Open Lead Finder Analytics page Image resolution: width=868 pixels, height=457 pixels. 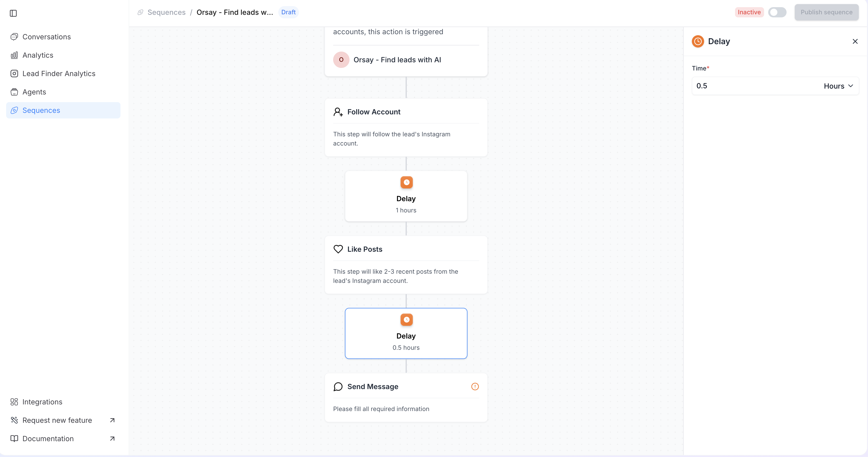pos(59,74)
